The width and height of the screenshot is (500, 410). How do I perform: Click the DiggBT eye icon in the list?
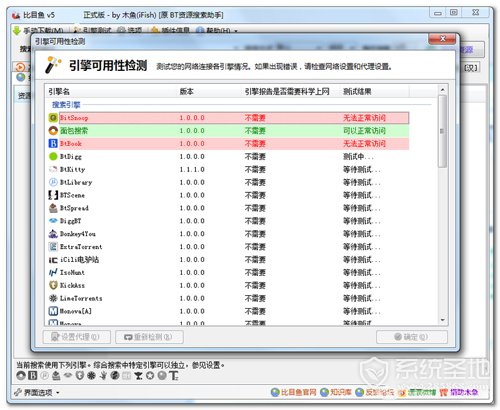coord(53,221)
